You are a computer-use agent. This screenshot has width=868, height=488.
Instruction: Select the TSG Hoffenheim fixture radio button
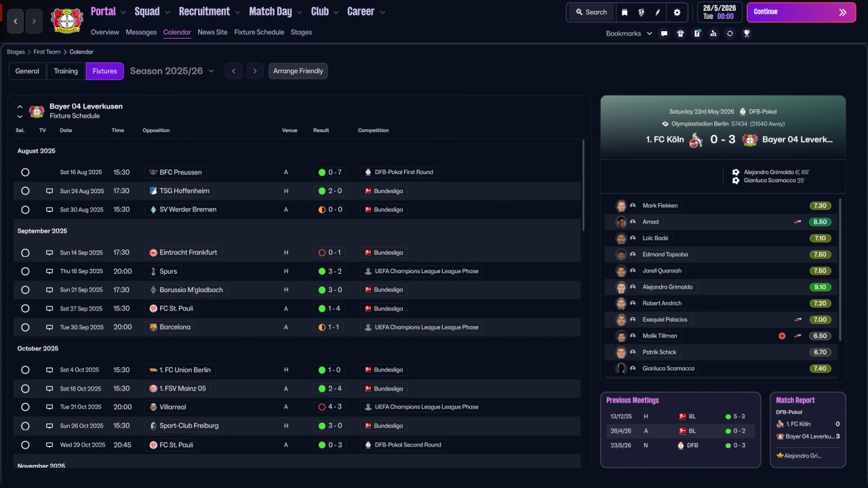pyautogui.click(x=25, y=191)
